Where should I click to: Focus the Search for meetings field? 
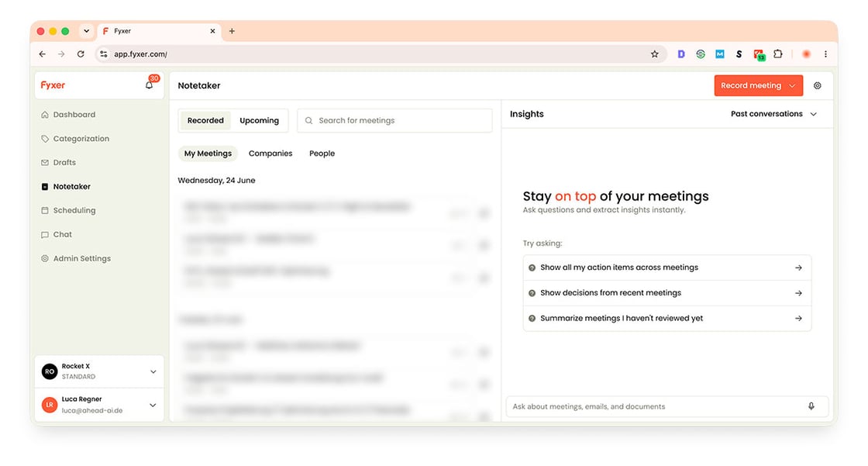point(394,120)
